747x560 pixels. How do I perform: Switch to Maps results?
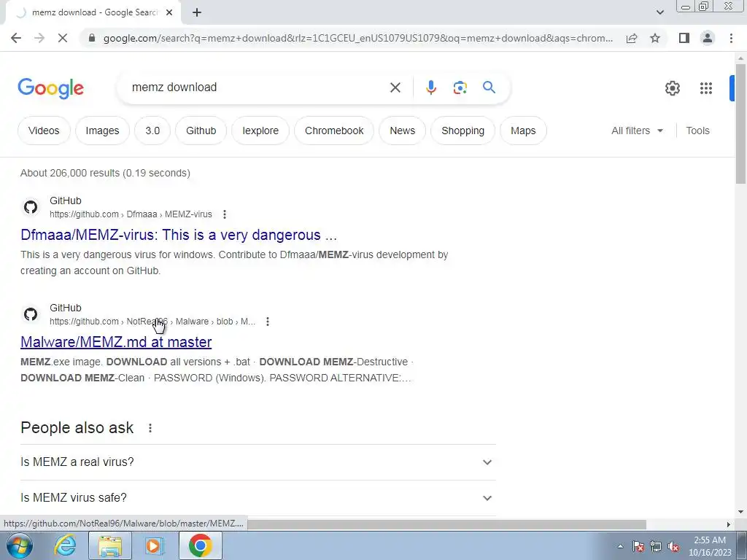[523, 131]
